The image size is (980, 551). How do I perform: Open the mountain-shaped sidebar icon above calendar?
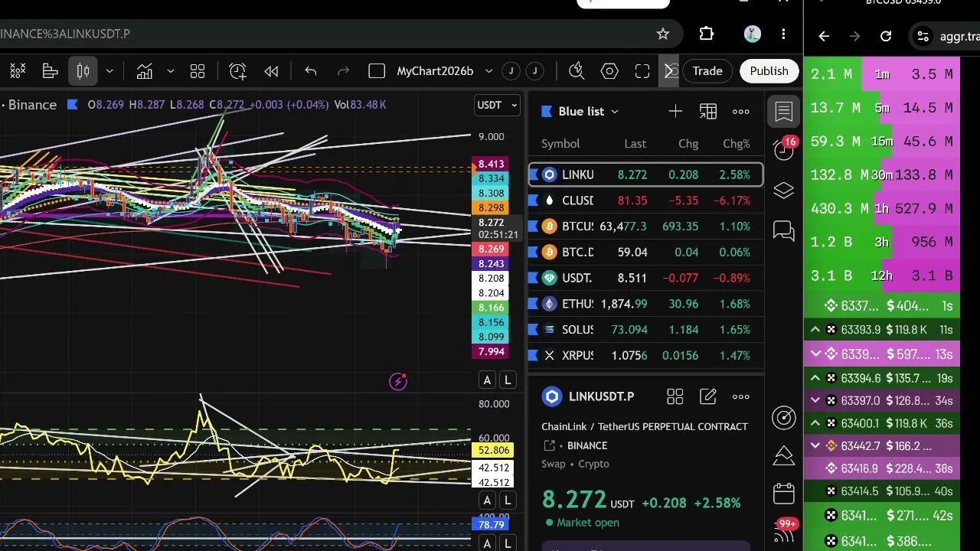[x=784, y=456]
